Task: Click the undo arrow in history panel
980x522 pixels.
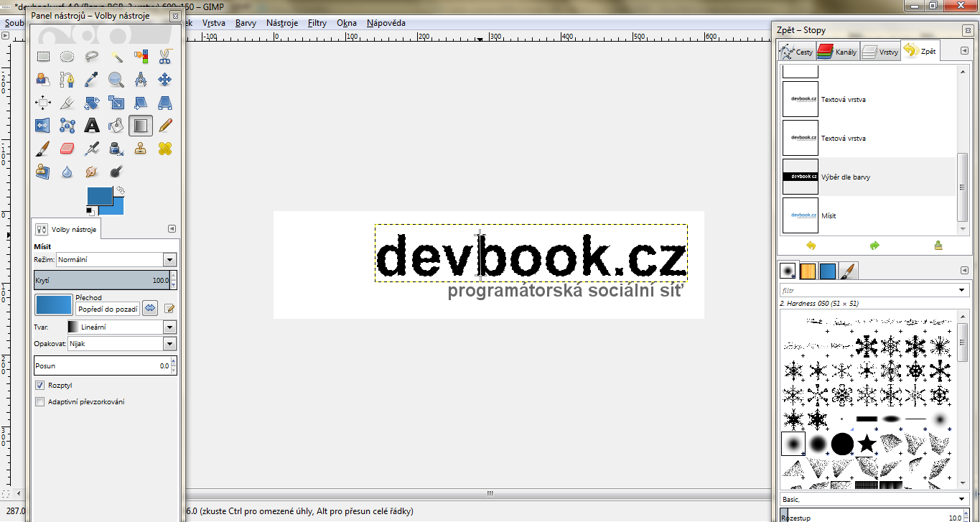Action: pyautogui.click(x=811, y=246)
